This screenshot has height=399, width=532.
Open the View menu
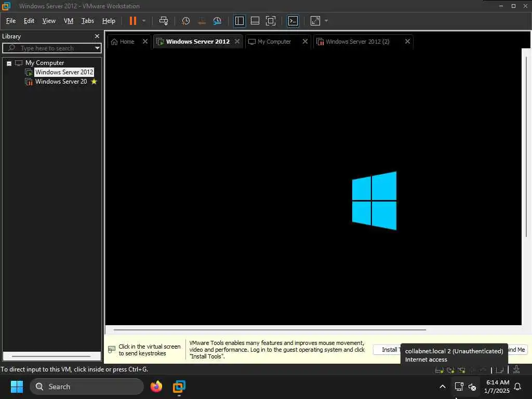click(x=49, y=21)
